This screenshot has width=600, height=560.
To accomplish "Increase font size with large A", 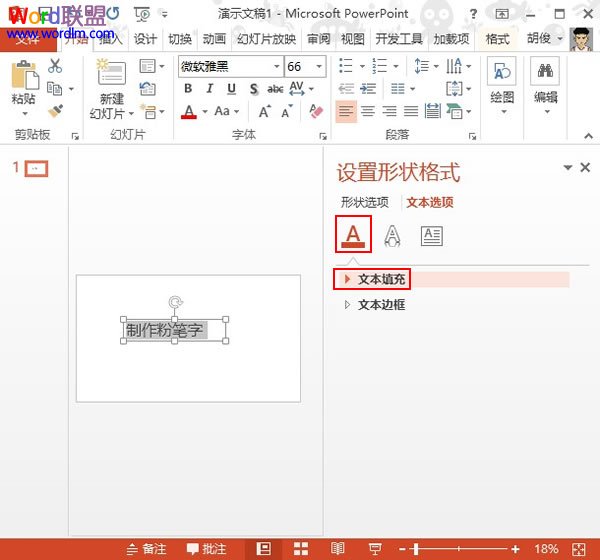I will [x=264, y=112].
